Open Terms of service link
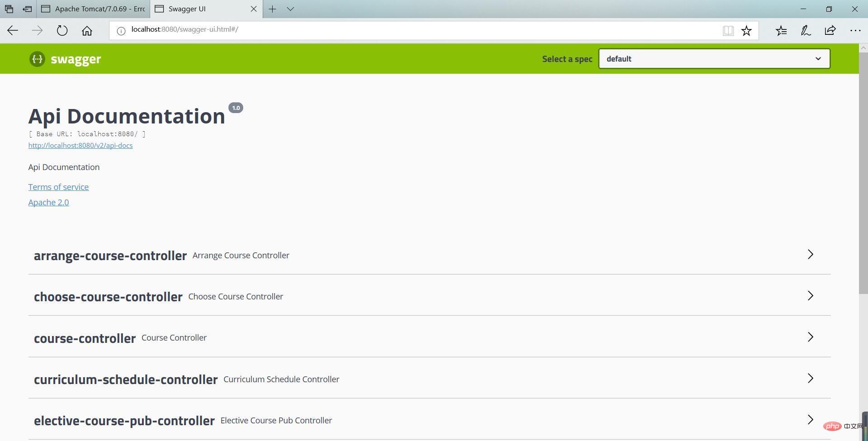This screenshot has width=868, height=441. pyautogui.click(x=58, y=187)
